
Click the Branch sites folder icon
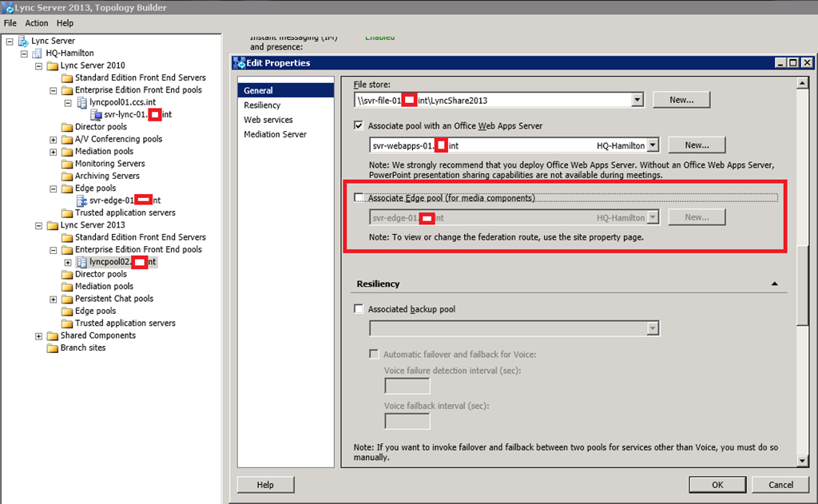pyautogui.click(x=52, y=348)
